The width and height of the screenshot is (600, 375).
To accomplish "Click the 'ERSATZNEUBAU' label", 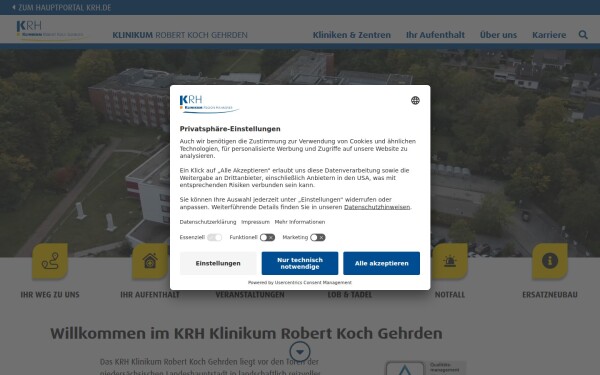I will (550, 295).
